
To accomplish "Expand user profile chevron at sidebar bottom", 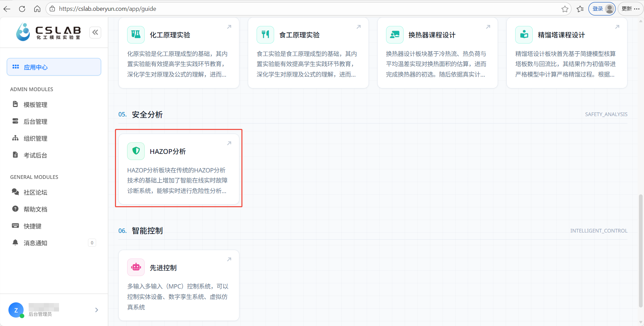I will tap(97, 310).
